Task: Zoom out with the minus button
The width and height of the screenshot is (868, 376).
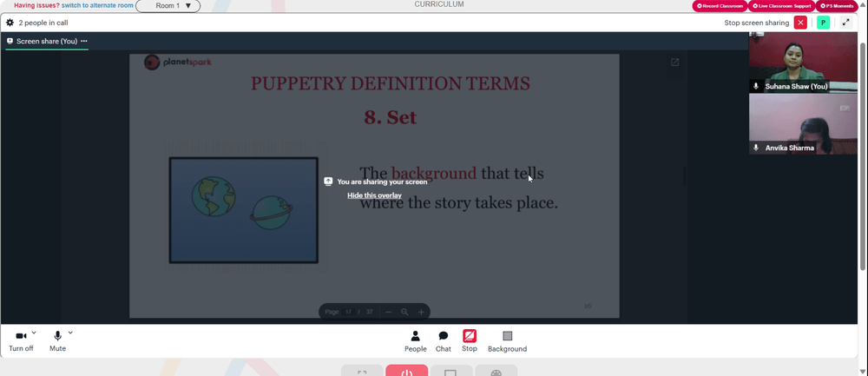Action: point(389,313)
